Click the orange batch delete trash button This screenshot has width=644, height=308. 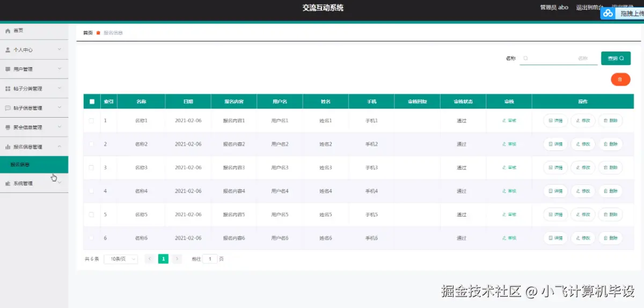point(620,79)
